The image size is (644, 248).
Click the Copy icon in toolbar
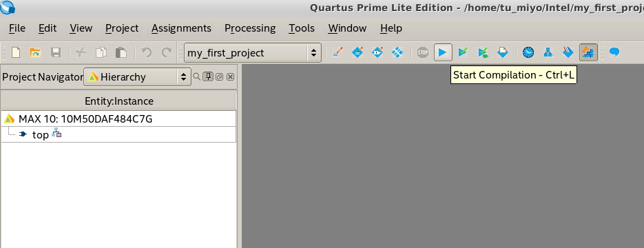click(101, 52)
